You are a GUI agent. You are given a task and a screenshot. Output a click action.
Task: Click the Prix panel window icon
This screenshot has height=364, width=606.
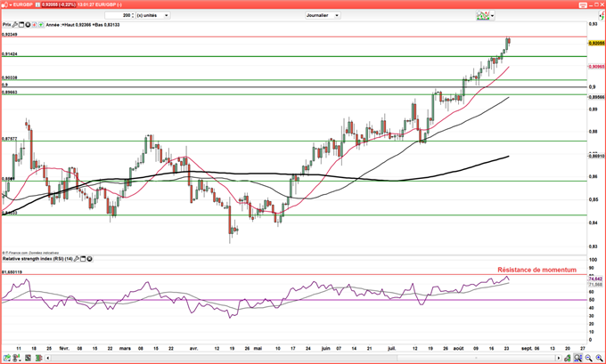(21, 25)
